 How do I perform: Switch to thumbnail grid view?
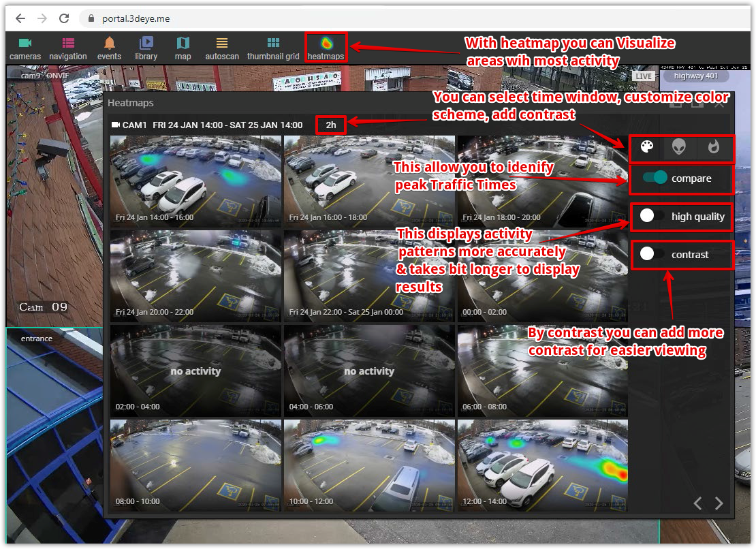coord(273,48)
